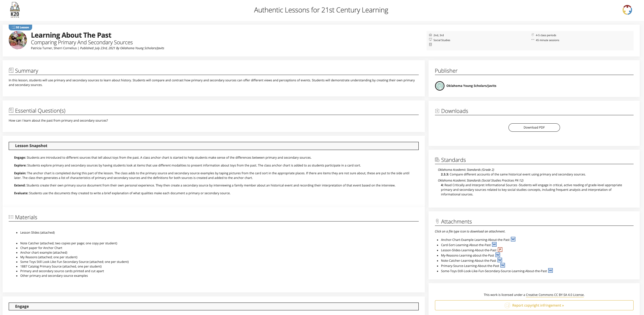This screenshot has width=644, height=315.
Task: Click the K20 LEARN logo
Action: tap(14, 10)
